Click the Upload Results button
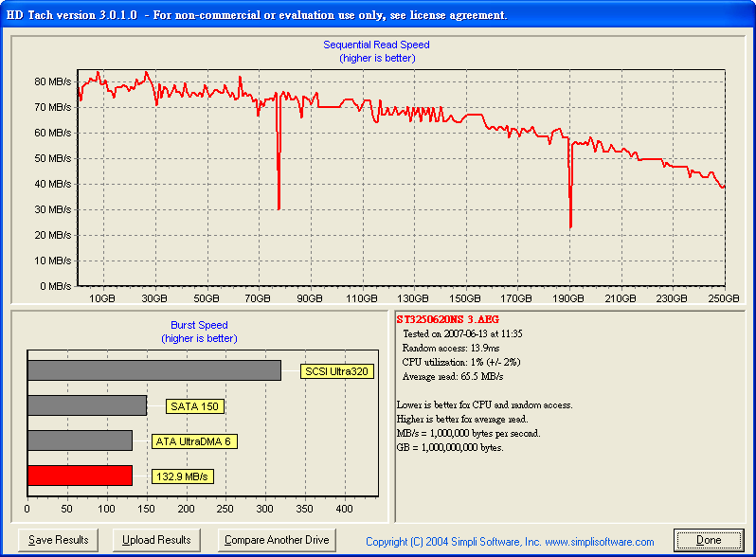This screenshot has width=756, height=557. 156,540
